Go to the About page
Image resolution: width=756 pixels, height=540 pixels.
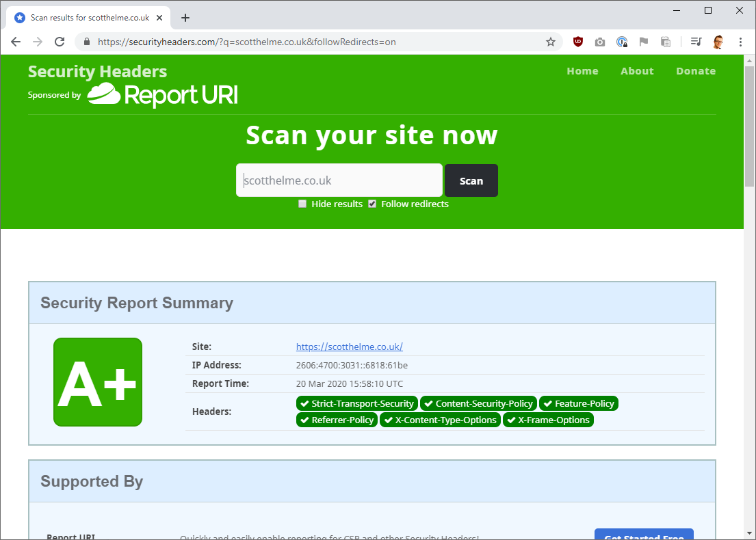(637, 71)
